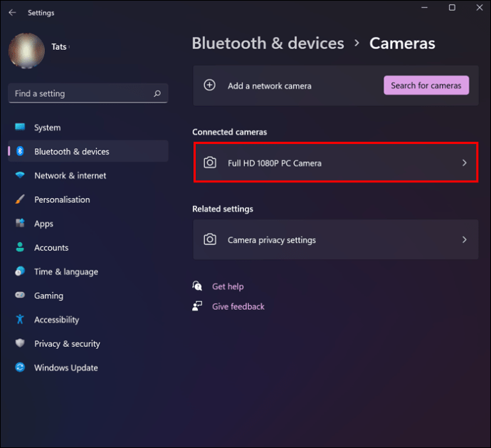The image size is (491, 448).
Task: Click the gaming controller icon
Action: [20, 295]
